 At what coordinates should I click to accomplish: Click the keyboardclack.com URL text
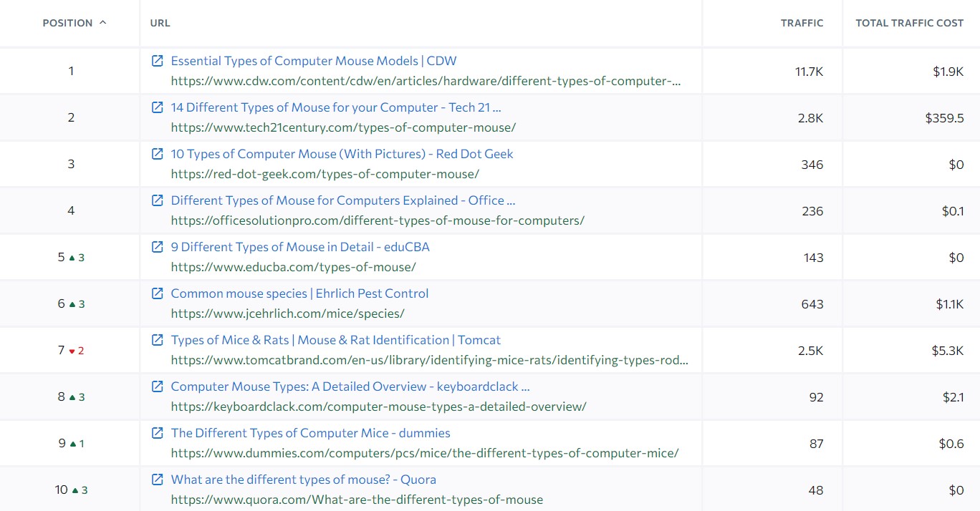[378, 407]
